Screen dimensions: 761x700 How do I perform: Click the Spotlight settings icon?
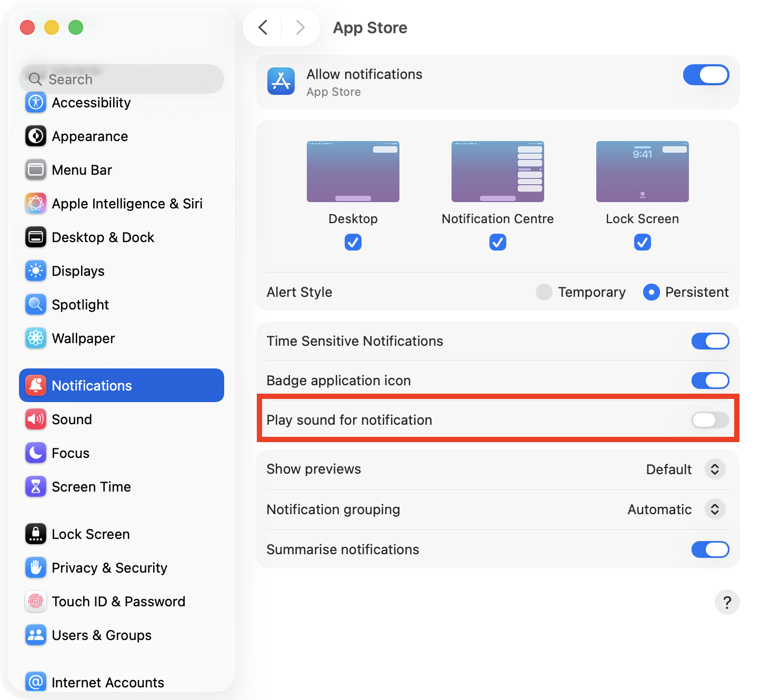tap(35, 304)
